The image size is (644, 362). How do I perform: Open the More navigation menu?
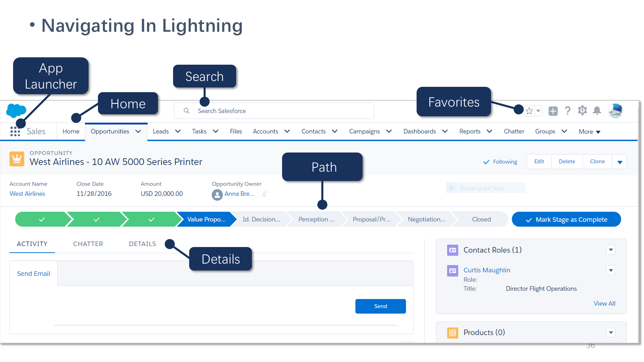589,132
